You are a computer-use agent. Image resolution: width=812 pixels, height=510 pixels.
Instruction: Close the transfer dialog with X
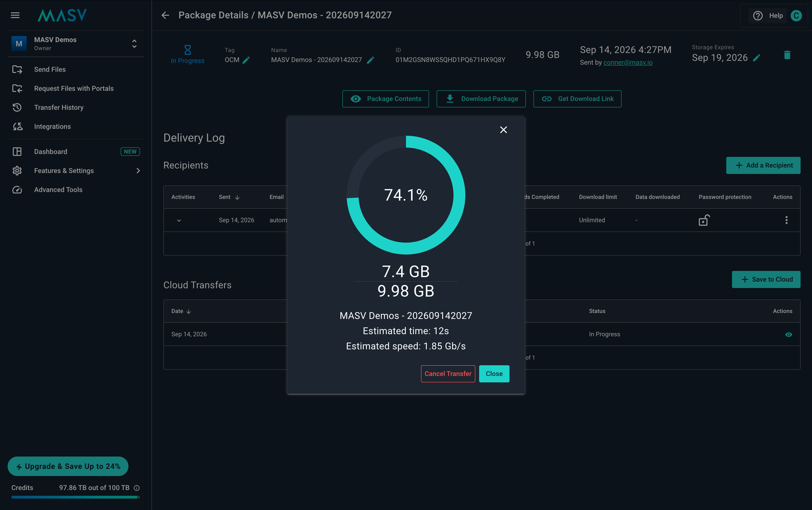coord(503,130)
